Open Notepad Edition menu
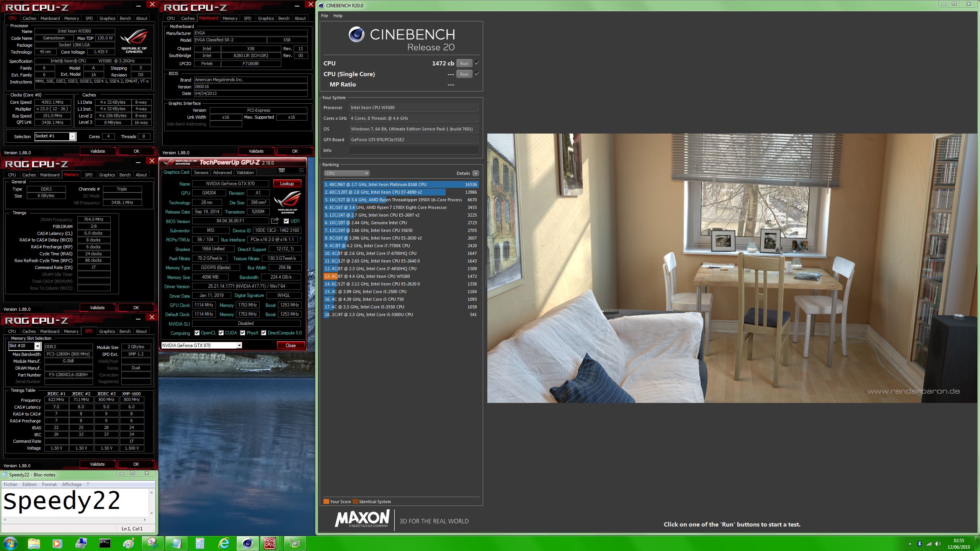This screenshot has width=980, height=551. [x=29, y=484]
